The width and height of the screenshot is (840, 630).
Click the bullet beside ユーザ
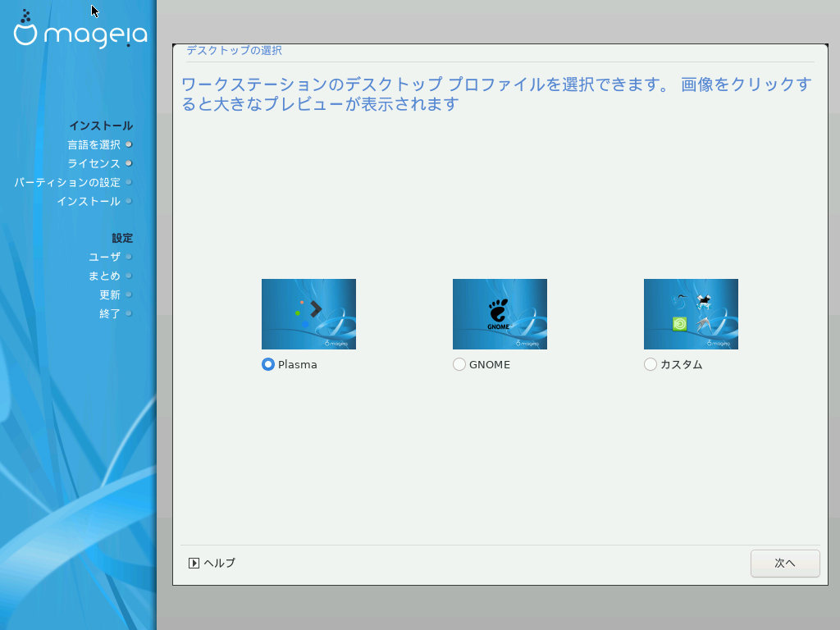tap(129, 257)
